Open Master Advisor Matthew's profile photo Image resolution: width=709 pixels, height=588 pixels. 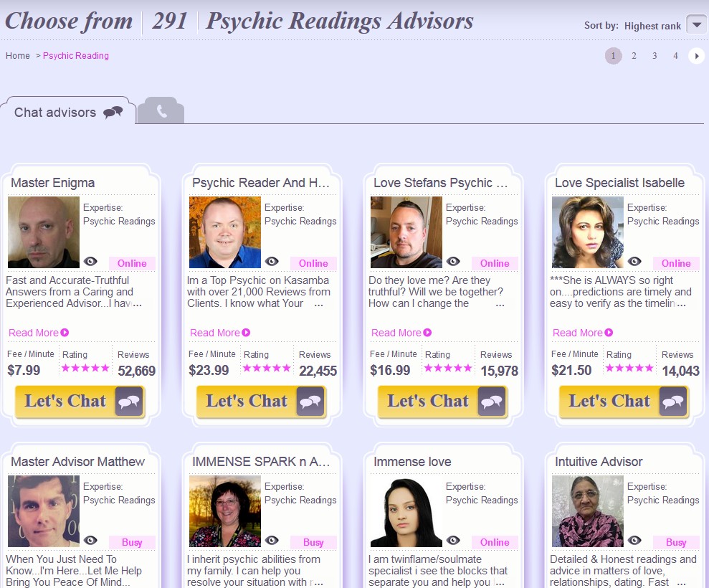coord(44,511)
